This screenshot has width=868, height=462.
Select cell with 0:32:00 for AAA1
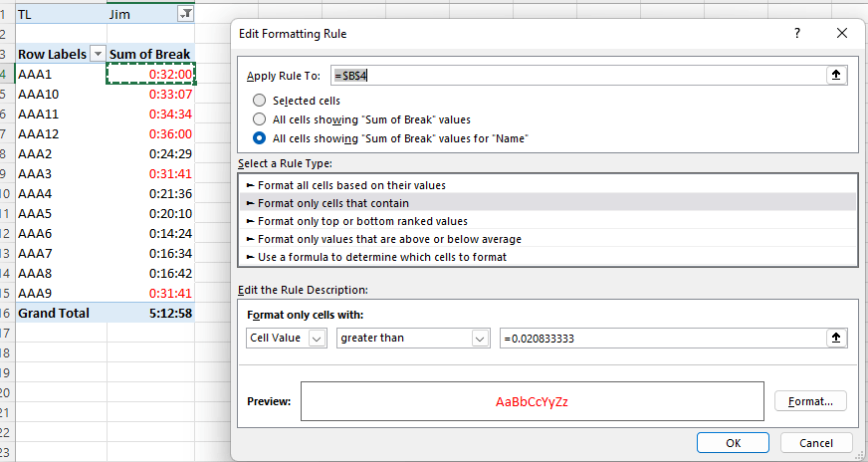(x=150, y=75)
